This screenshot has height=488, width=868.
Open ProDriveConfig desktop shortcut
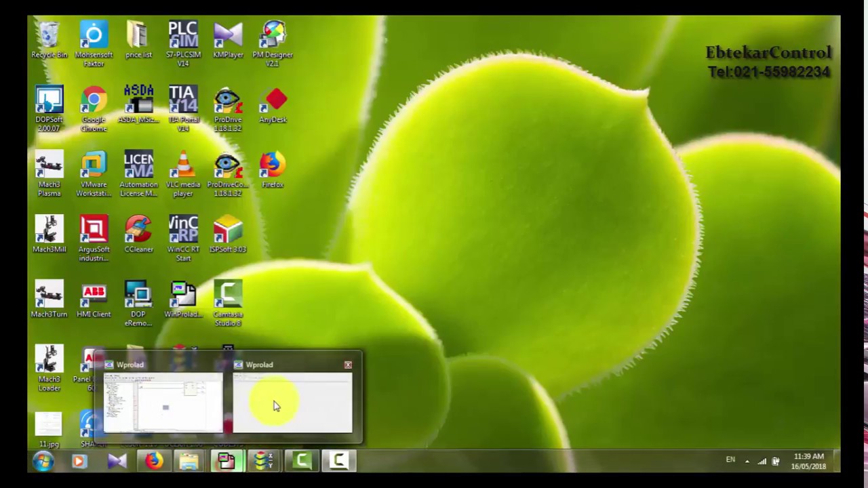228,174
